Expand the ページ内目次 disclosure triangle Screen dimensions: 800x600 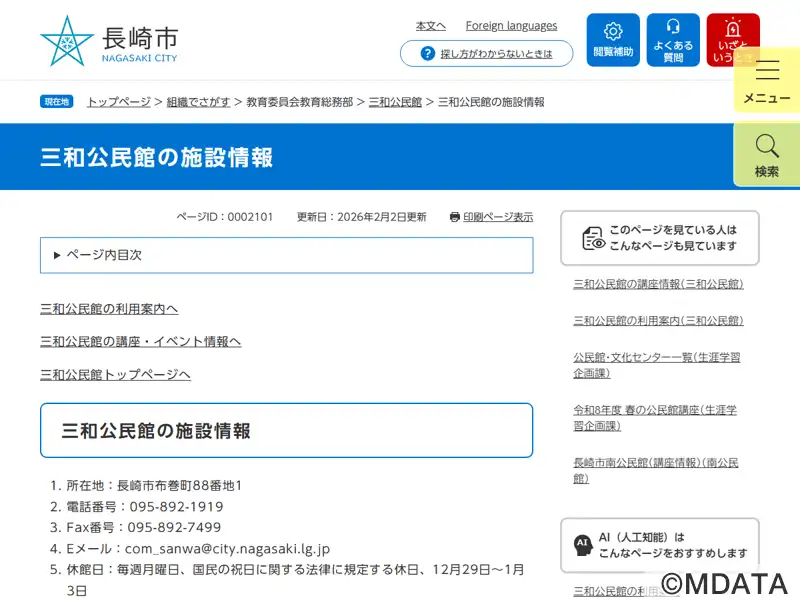(57, 255)
